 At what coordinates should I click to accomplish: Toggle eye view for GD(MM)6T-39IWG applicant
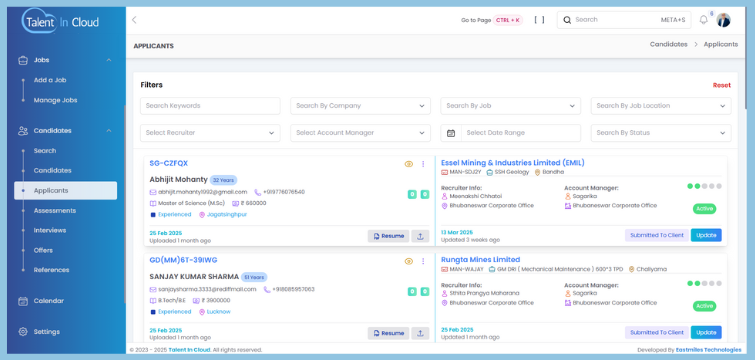pos(409,261)
